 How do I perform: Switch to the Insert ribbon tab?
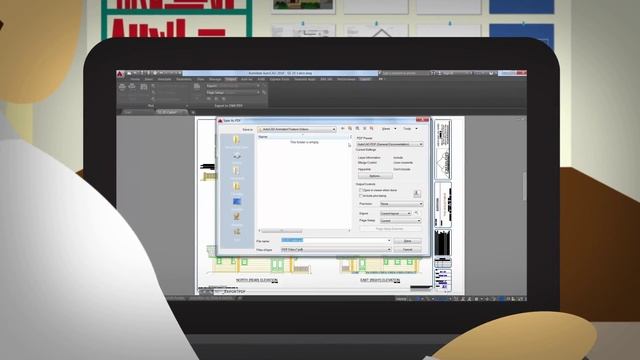point(149,79)
